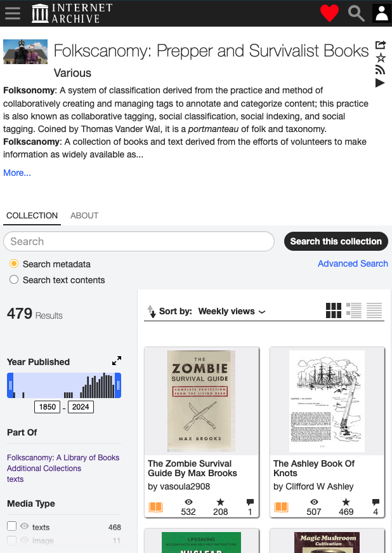Switch to the ABOUT tab

(84, 216)
